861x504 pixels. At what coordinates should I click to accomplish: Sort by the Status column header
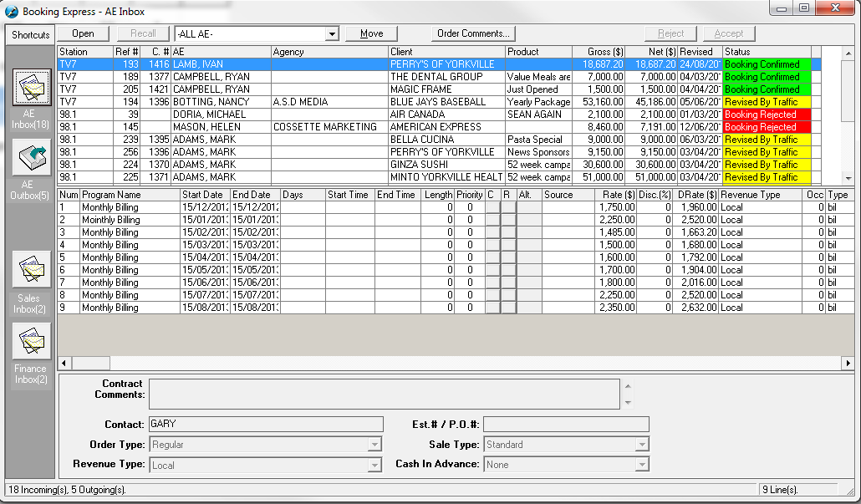(766, 52)
